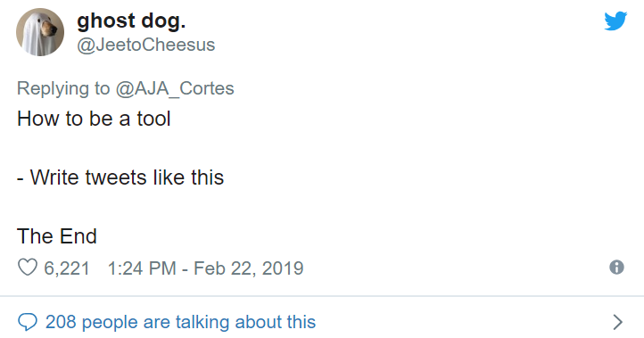Open the ghost dog profile picture
The image size is (644, 338).
[40, 32]
